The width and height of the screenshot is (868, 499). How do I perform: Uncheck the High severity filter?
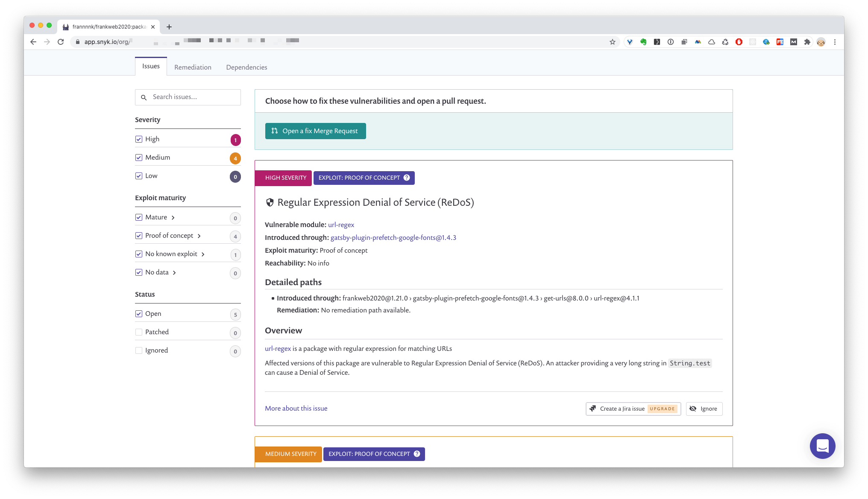[x=139, y=139]
